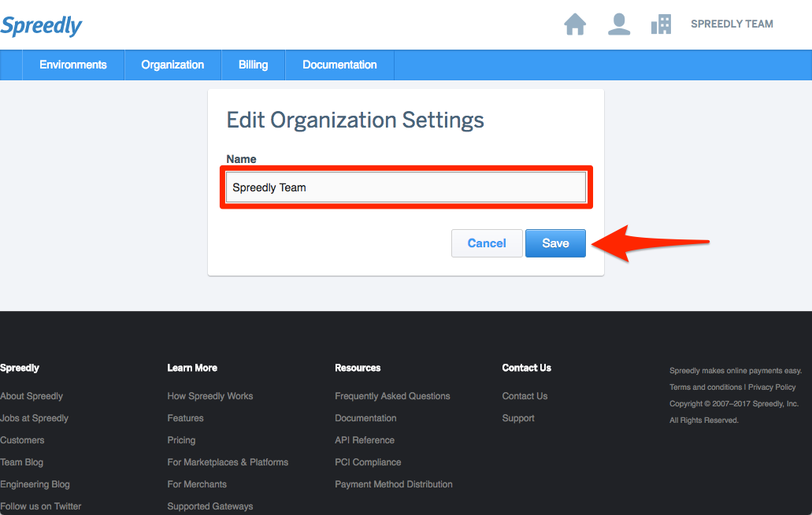The height and width of the screenshot is (515, 812).
Task: Open Contact Us link below heading
Action: pyautogui.click(x=525, y=396)
